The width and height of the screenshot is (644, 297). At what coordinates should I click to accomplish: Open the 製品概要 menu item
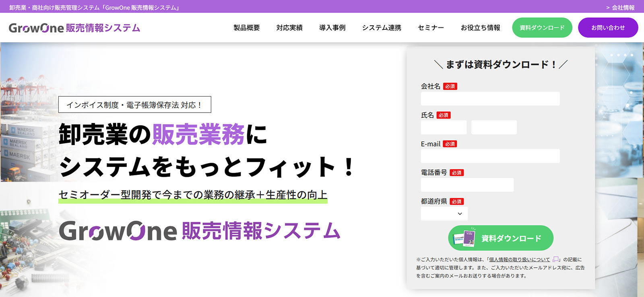coord(247,28)
